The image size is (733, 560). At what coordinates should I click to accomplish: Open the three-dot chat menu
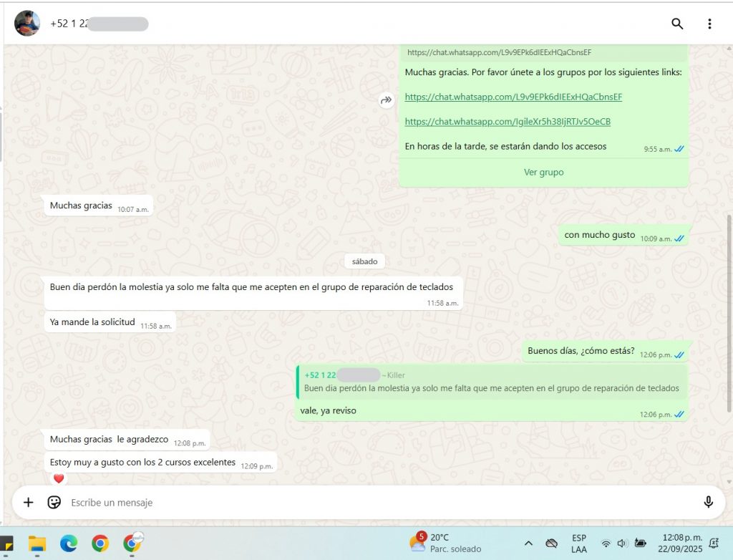point(709,24)
